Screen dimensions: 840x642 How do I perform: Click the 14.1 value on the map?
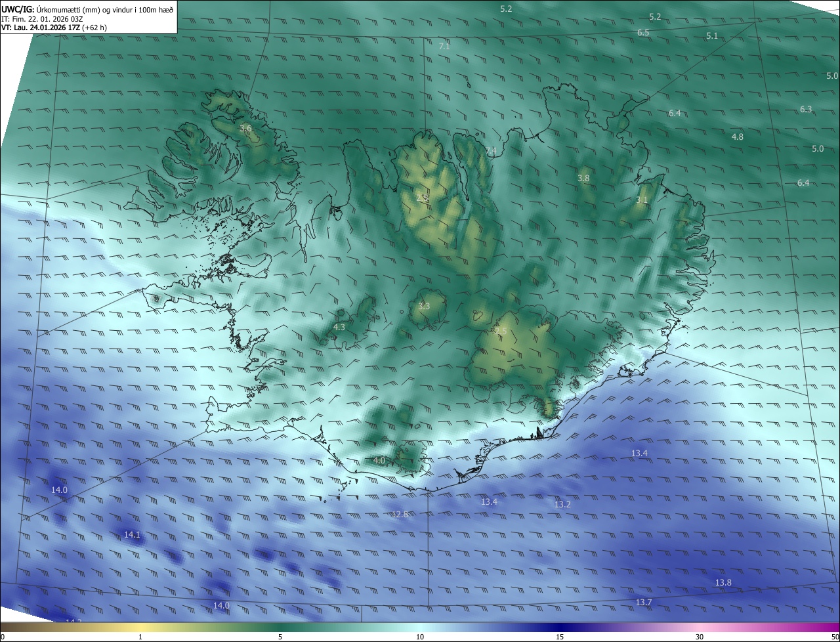[132, 535]
